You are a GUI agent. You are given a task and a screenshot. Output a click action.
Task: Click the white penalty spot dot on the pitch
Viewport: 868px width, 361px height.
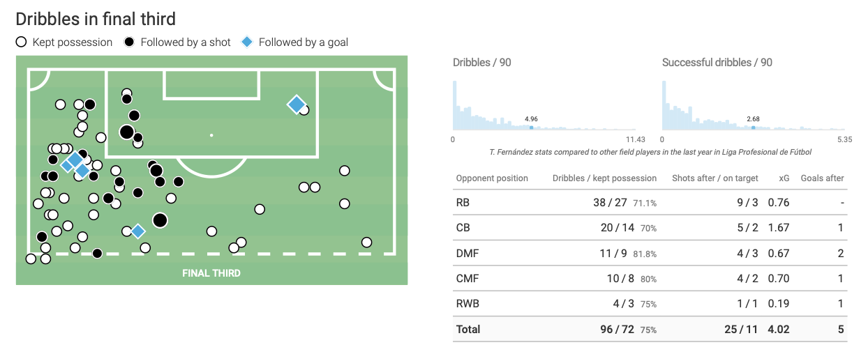coord(211,135)
